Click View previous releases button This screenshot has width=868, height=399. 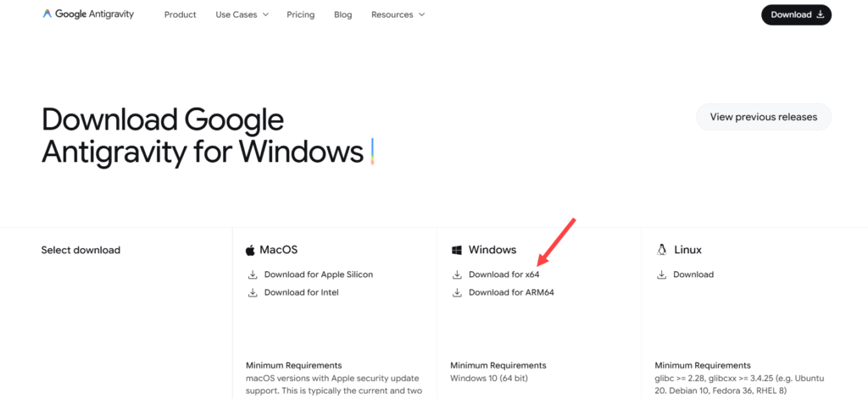pos(763,117)
